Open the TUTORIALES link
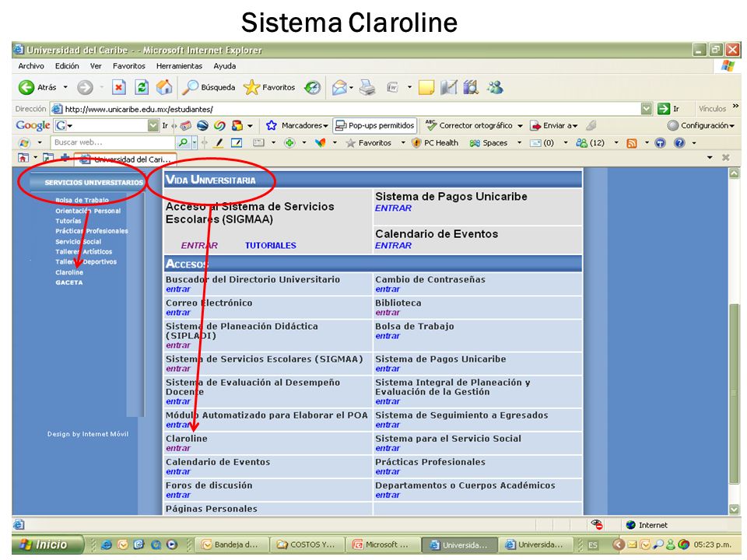The width and height of the screenshot is (747, 560). pos(271,245)
